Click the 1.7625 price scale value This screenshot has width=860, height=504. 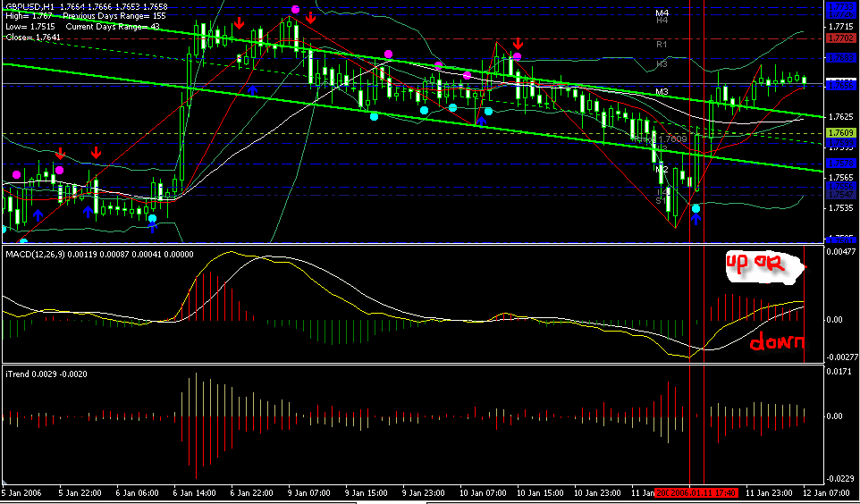tap(841, 117)
